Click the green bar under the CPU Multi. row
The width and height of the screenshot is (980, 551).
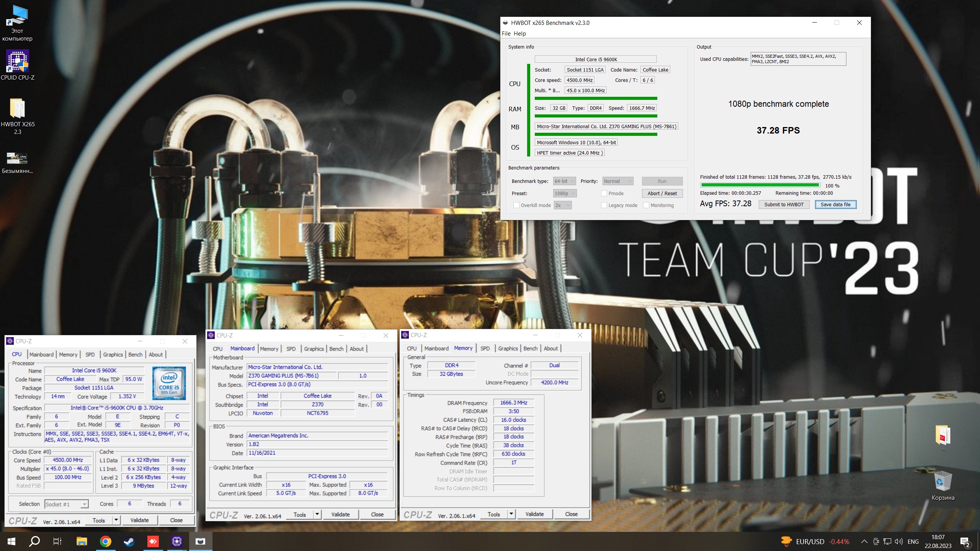[596, 98]
